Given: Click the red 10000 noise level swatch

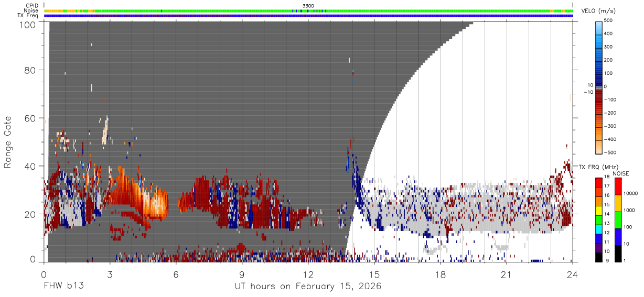Looking at the screenshot, I should [x=618, y=186].
